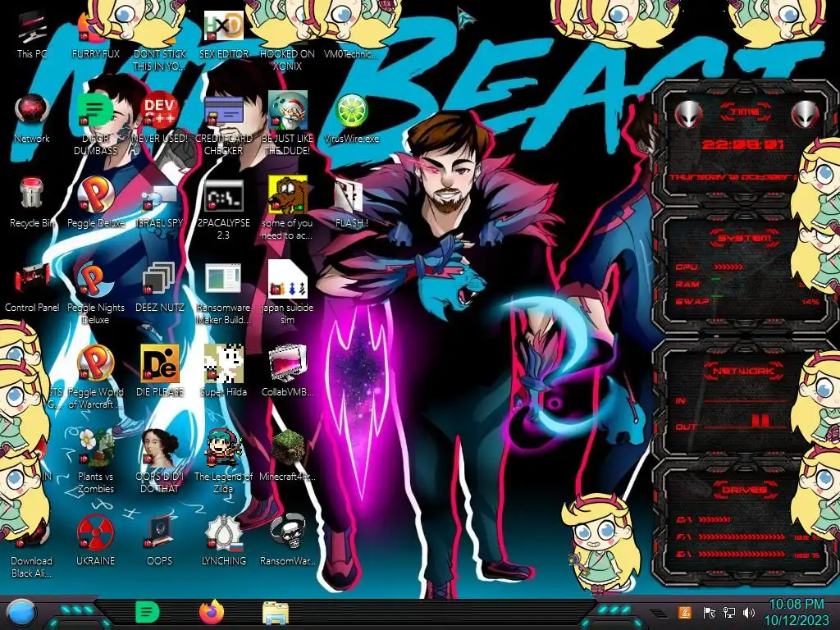
Task: Open the lime VirusWire.exe icon
Action: [x=351, y=119]
